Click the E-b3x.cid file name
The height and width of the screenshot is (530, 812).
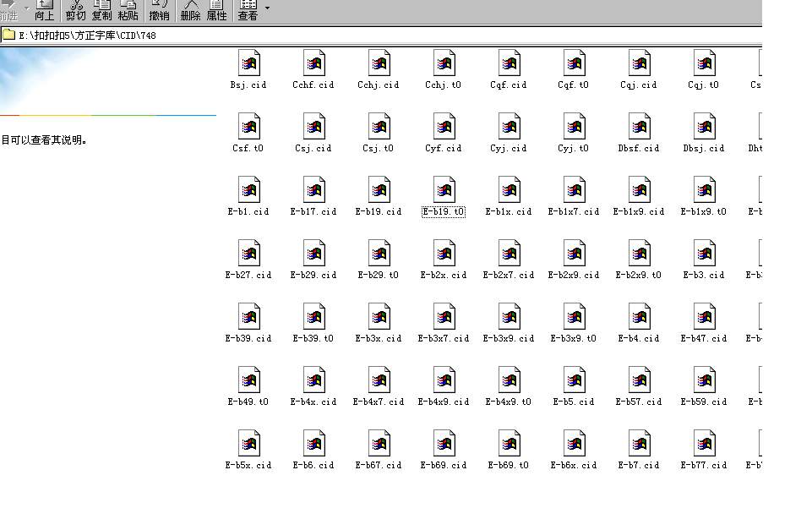click(379, 338)
